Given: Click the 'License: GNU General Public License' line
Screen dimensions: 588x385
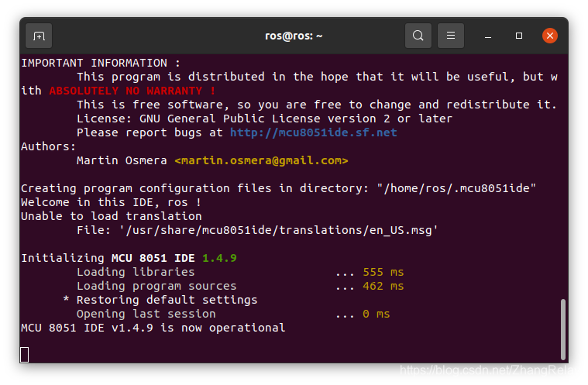Looking at the screenshot, I should tap(264, 119).
